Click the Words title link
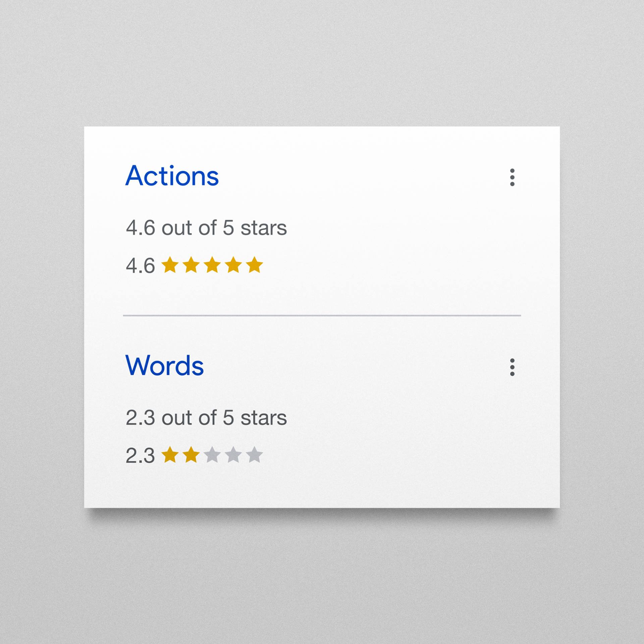The image size is (644, 644). (164, 366)
